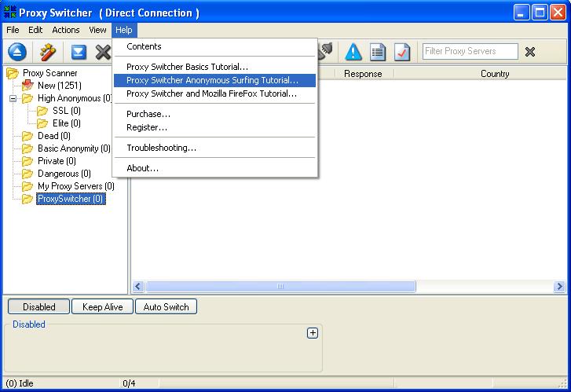Select High Anonymous (0) tree item
This screenshot has height=392, width=571.
75,98
